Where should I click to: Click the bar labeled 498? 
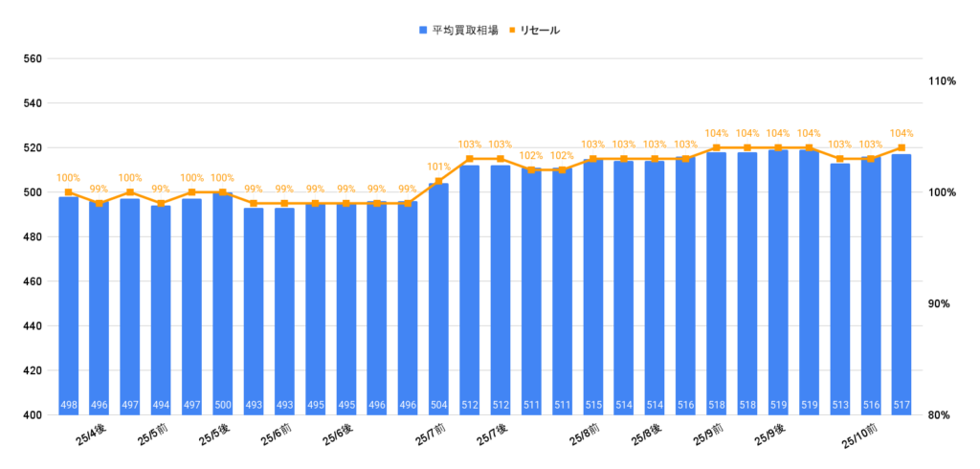pos(69,306)
